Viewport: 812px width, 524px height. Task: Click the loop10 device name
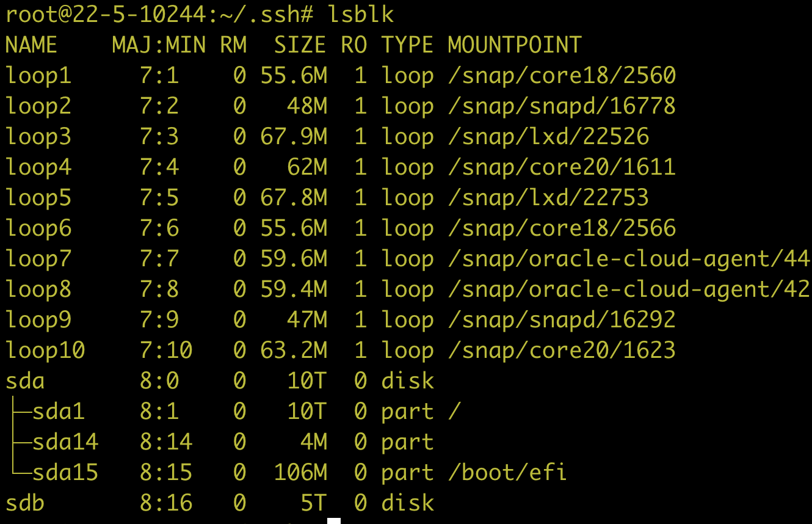click(x=45, y=351)
